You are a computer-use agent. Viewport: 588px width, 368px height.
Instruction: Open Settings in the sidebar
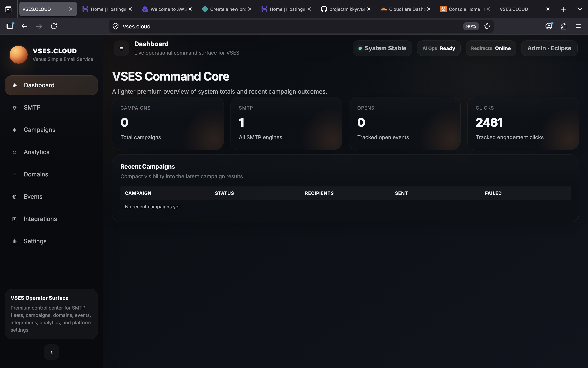[51, 241]
